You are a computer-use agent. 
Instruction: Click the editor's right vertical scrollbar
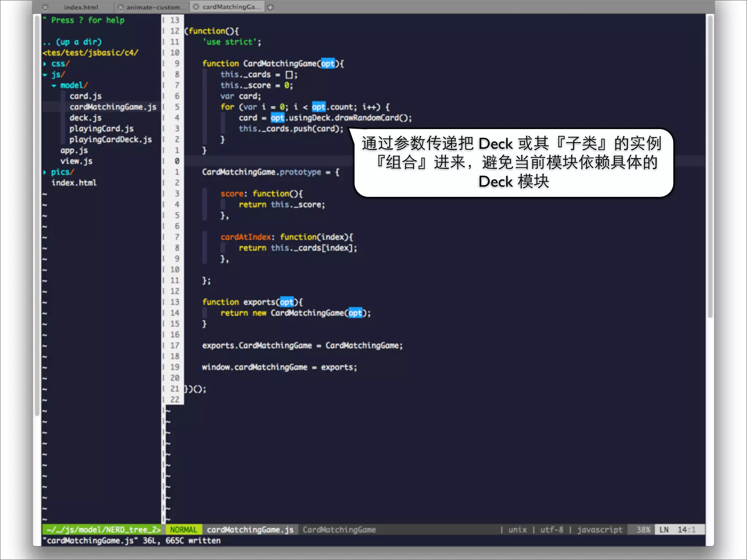(709, 167)
